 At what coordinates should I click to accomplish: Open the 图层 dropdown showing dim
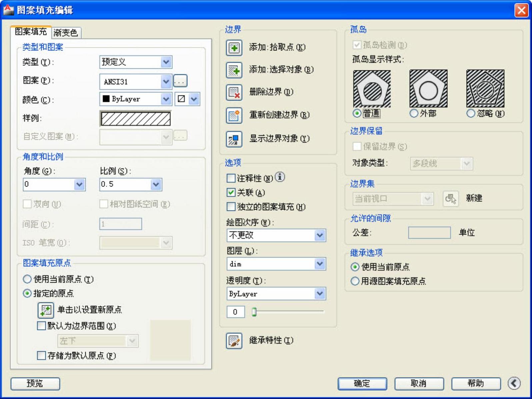pos(276,264)
